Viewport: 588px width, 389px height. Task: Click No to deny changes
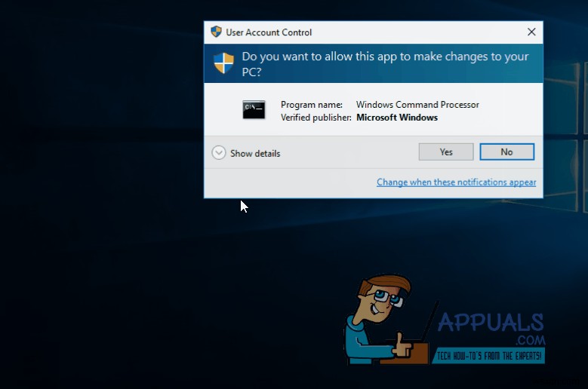point(506,152)
